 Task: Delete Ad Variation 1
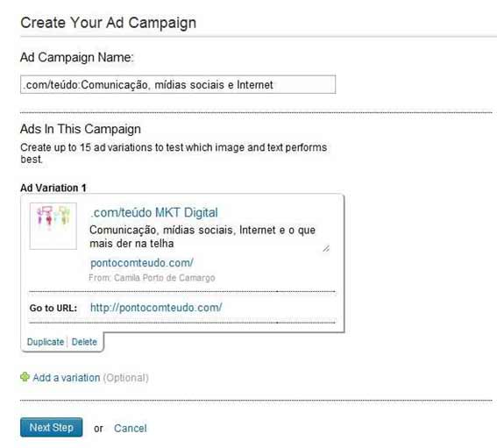pos(84,342)
